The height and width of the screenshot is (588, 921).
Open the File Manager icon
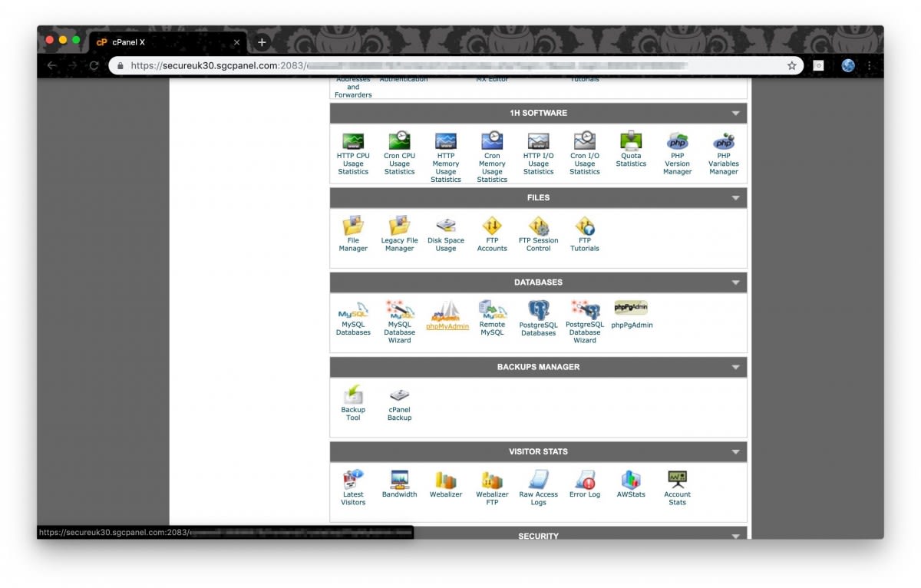pos(353,226)
